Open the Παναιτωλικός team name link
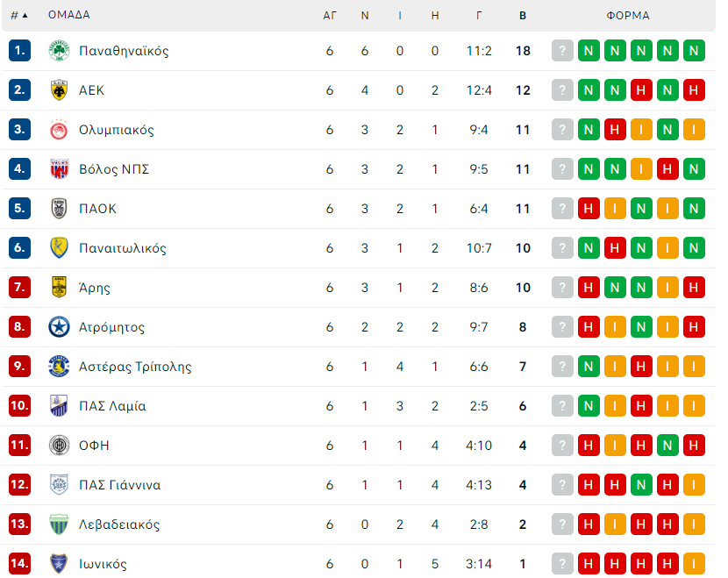The image size is (728, 578). pos(123,248)
